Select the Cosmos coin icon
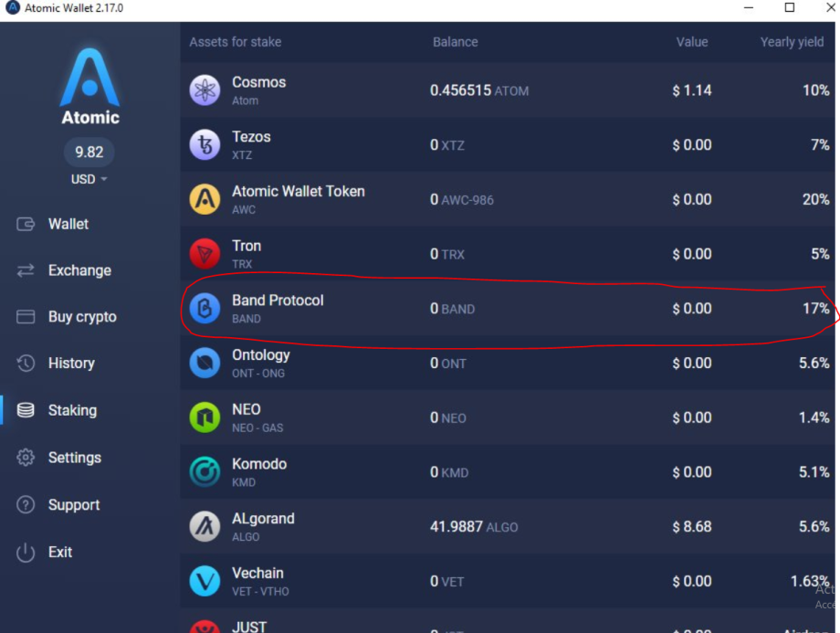The width and height of the screenshot is (840, 633). coord(205,90)
